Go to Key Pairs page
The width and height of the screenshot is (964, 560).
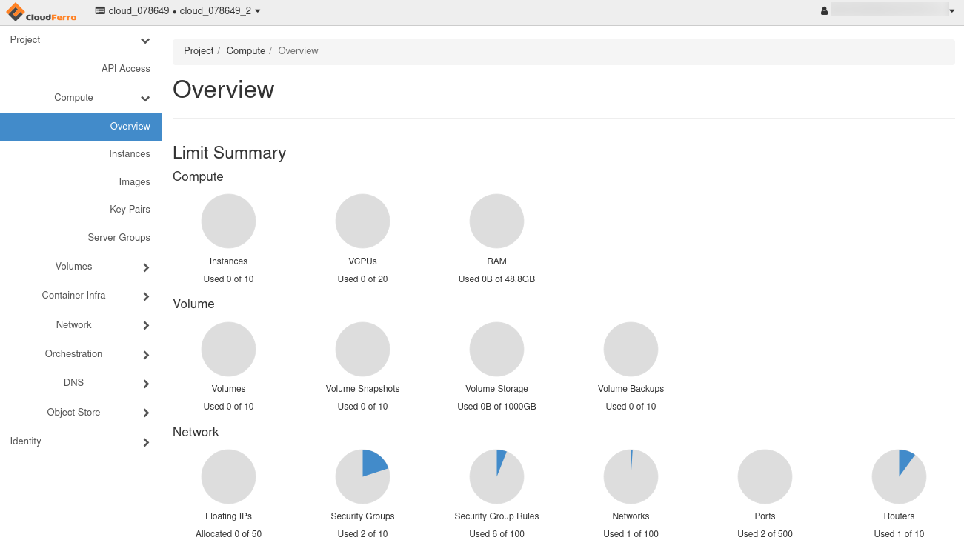(130, 210)
